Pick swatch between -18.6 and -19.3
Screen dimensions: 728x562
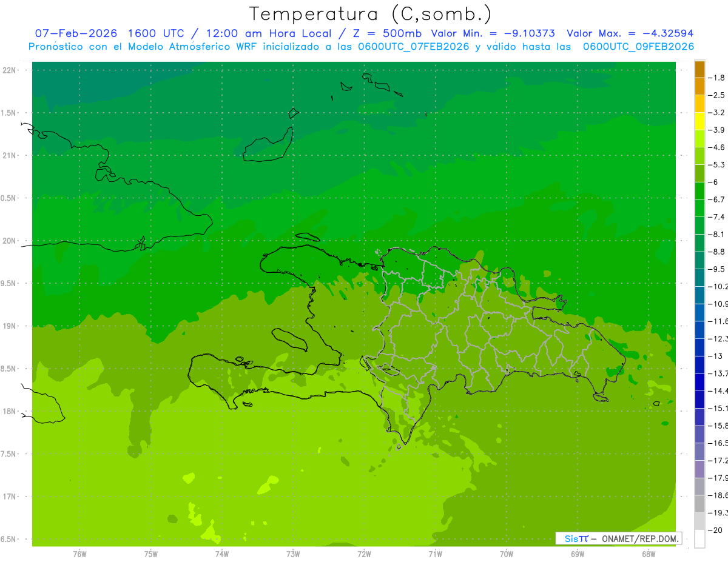[x=699, y=504]
